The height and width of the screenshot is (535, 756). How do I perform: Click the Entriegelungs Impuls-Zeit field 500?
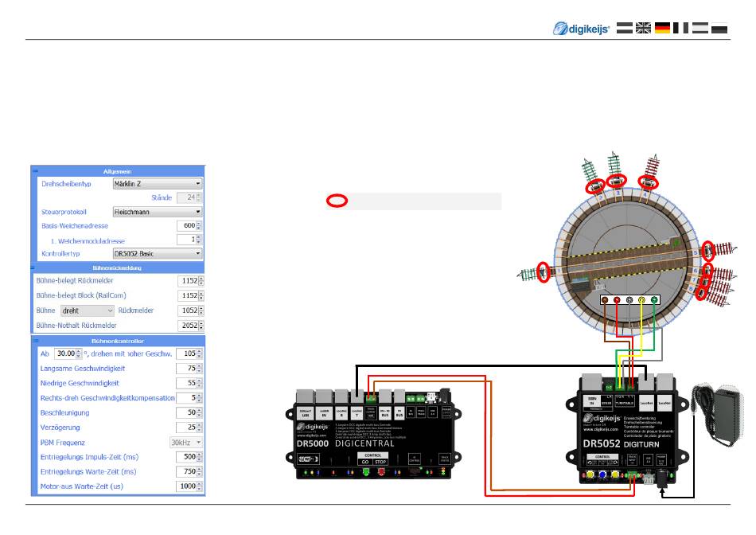pos(189,457)
